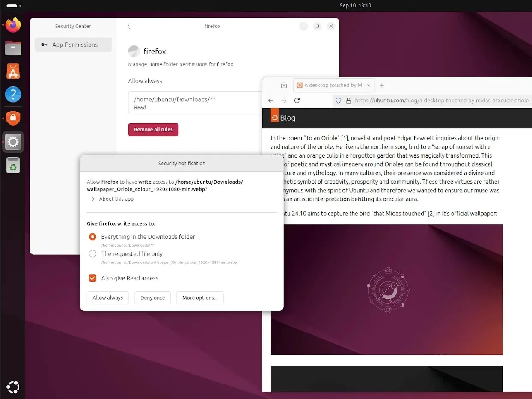Uncheck 'Also give Read access'
The width and height of the screenshot is (532, 399).
tap(92, 278)
